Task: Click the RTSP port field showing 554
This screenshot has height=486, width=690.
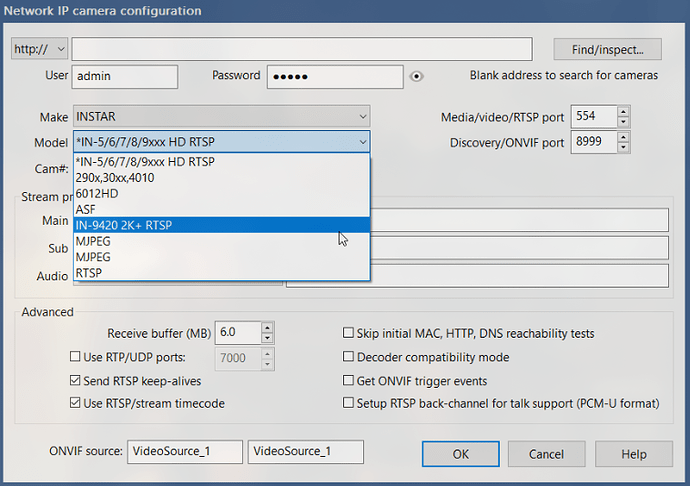Action: coord(594,117)
